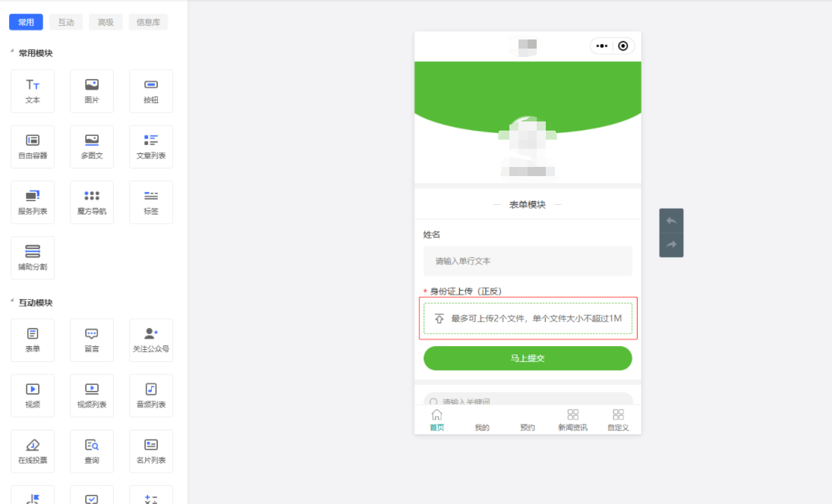Viewport: 832px width, 504px height.
Task: Select the 视频 video module
Action: click(33, 395)
